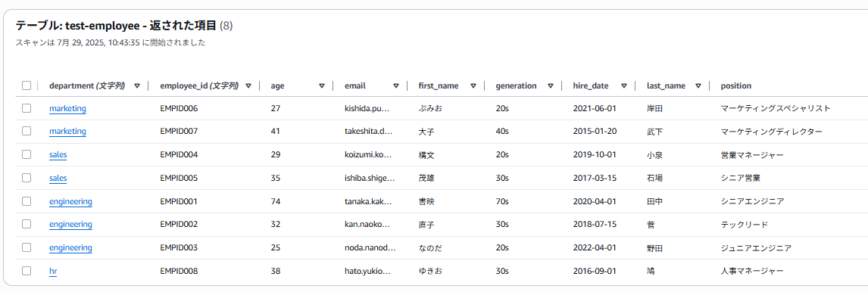Click the last name 岸田

click(654, 108)
